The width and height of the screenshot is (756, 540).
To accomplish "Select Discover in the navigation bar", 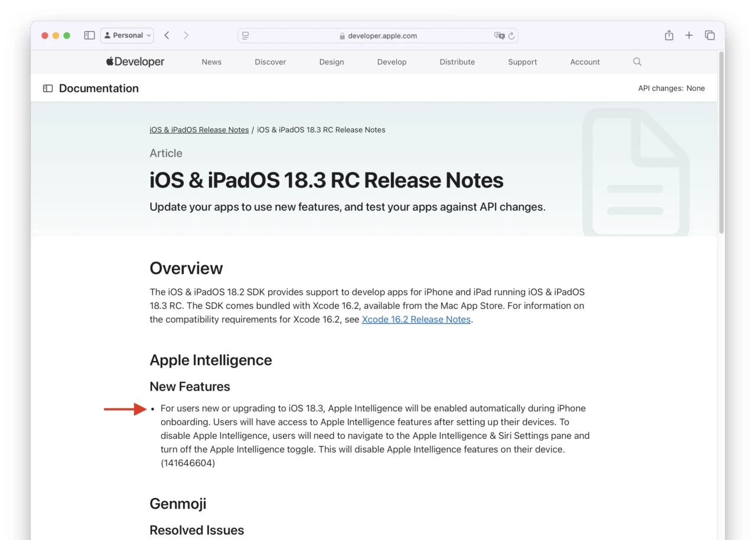I will coord(270,62).
